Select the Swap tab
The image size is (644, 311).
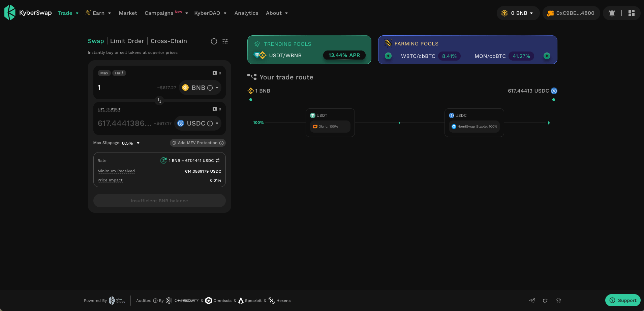click(96, 41)
